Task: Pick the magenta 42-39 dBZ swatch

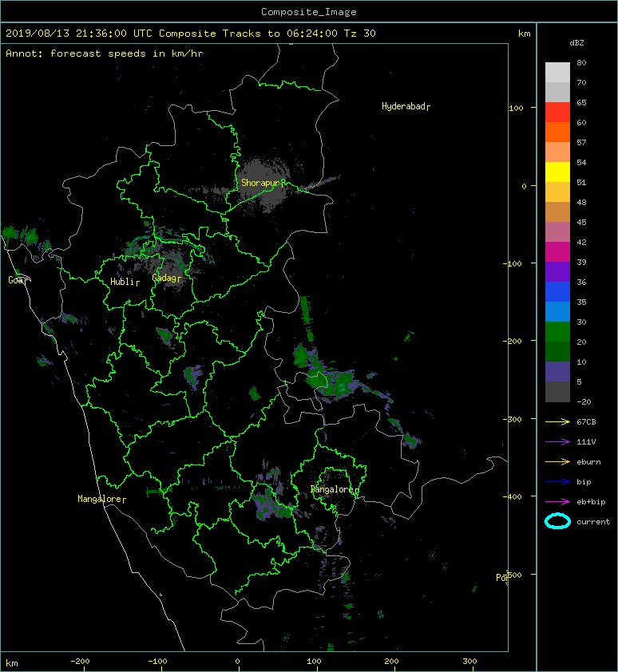Action: pos(557,251)
